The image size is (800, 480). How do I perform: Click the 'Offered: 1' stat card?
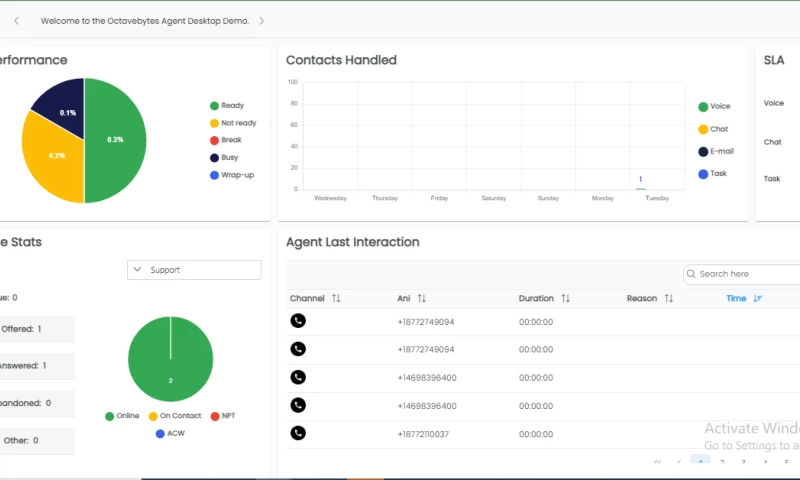(x=37, y=329)
